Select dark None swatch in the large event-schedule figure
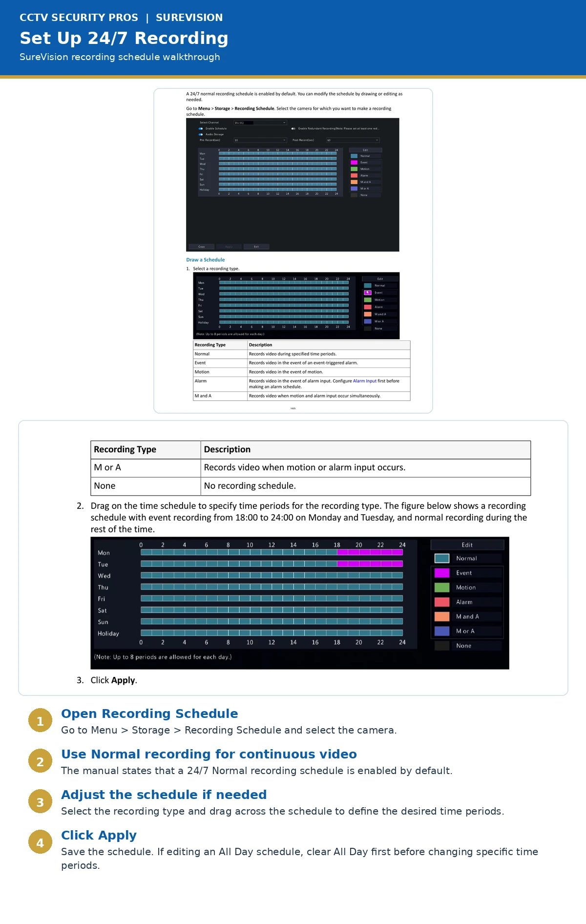 click(442, 646)
